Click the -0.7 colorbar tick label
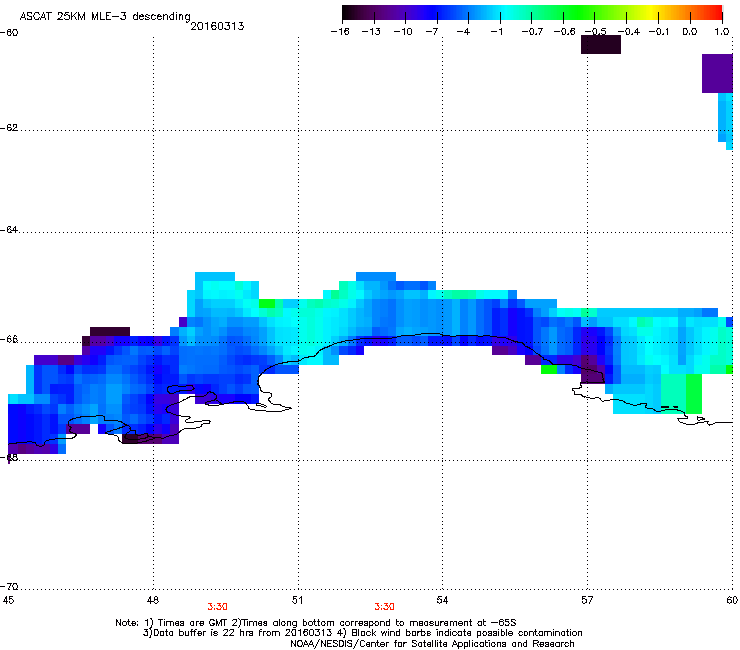 pos(532,32)
